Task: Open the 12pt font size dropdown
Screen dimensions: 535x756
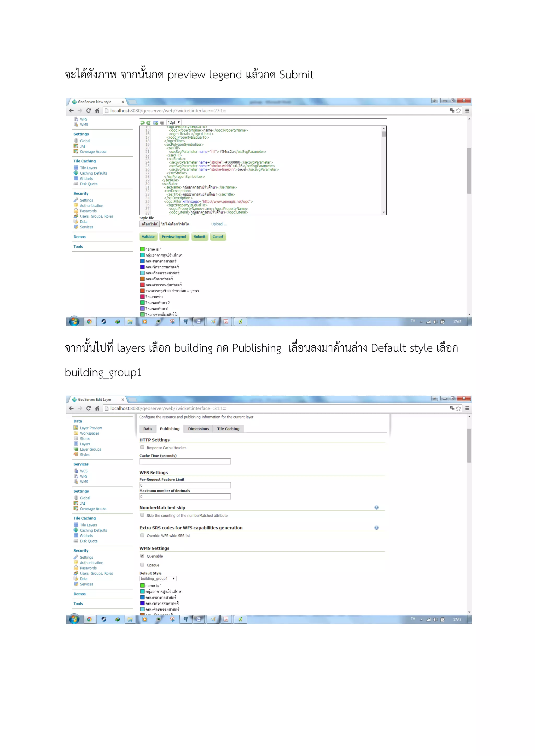Action: coord(174,122)
